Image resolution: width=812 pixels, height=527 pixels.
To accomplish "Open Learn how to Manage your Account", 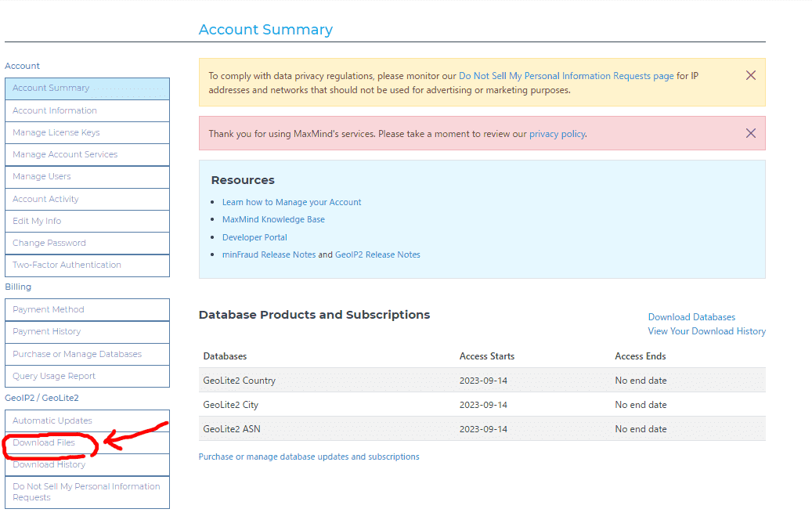I will pyautogui.click(x=291, y=202).
